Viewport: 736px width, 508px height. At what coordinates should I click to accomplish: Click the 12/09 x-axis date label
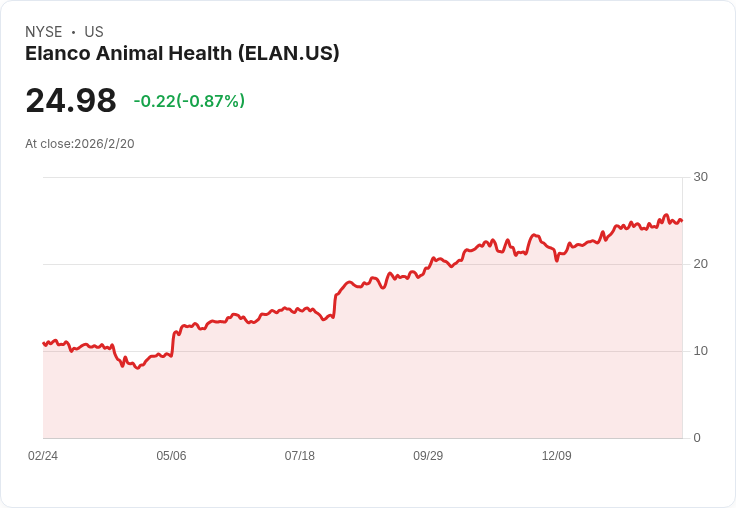556,456
